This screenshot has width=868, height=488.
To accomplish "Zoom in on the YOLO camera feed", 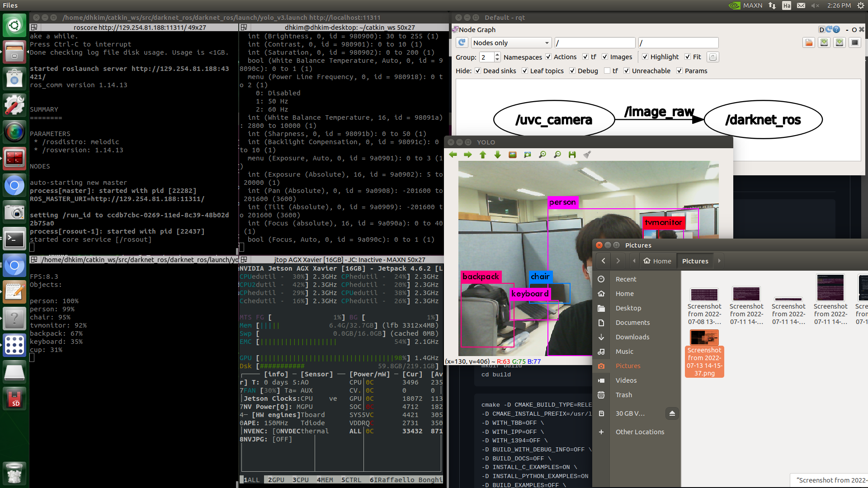I will (x=542, y=155).
